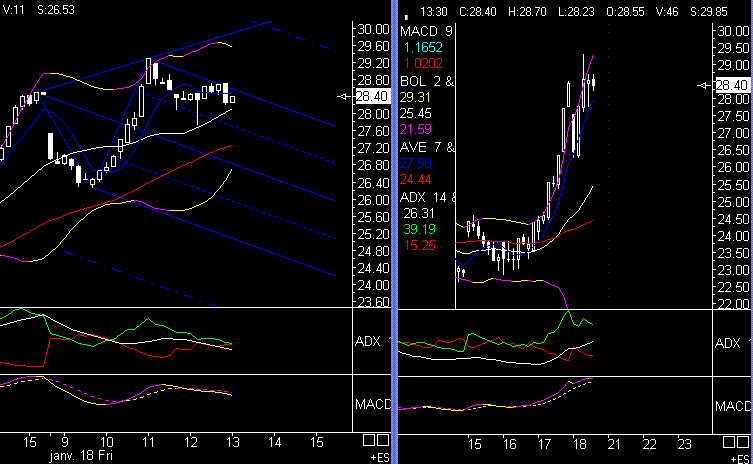
Task: Click 26.80 on the left price axis
Action: 374,165
